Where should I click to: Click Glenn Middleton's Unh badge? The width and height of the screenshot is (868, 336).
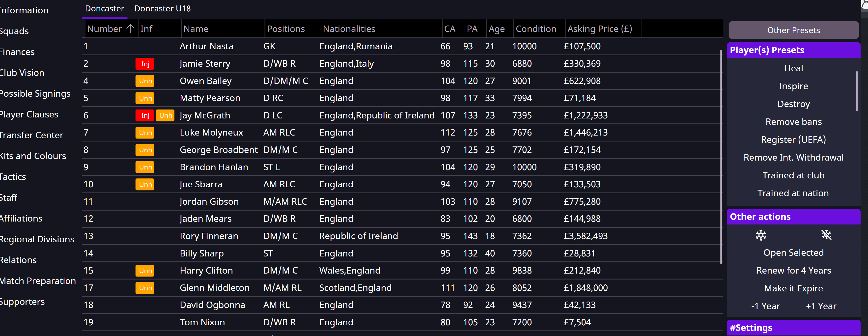click(x=145, y=288)
